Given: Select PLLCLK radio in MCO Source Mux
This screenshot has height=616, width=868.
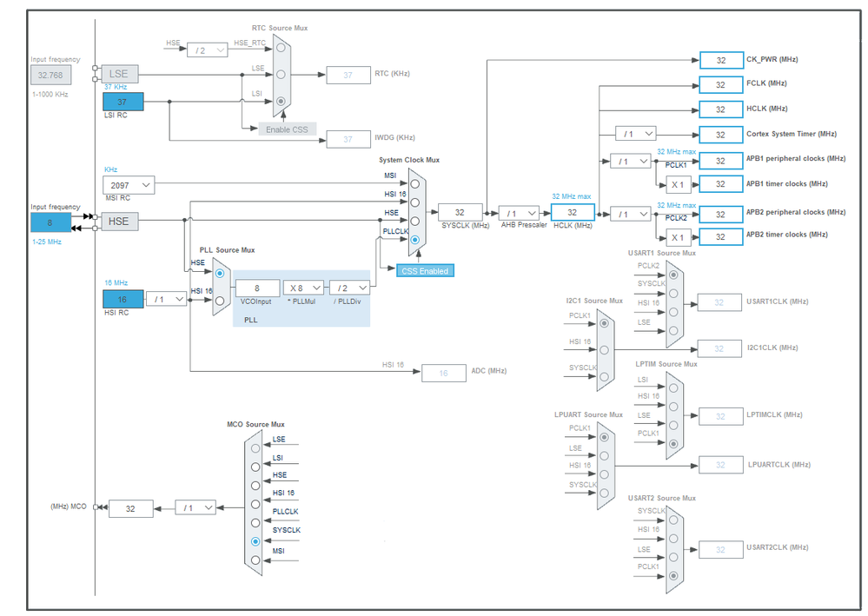Looking at the screenshot, I should [x=255, y=522].
